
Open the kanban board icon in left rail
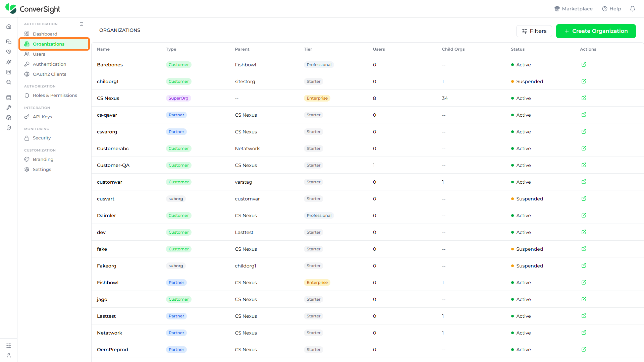tap(9, 72)
